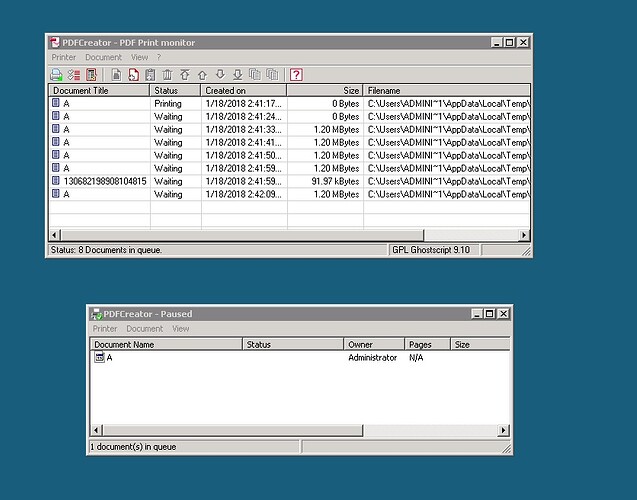
Task: Click Size column header in Print monitor
Action: (x=325, y=91)
